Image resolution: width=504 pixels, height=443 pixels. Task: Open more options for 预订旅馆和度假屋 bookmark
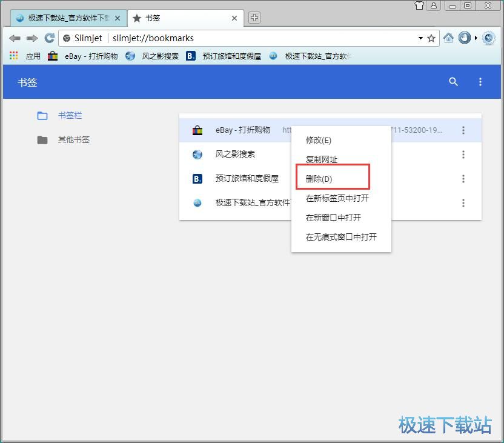click(x=463, y=178)
